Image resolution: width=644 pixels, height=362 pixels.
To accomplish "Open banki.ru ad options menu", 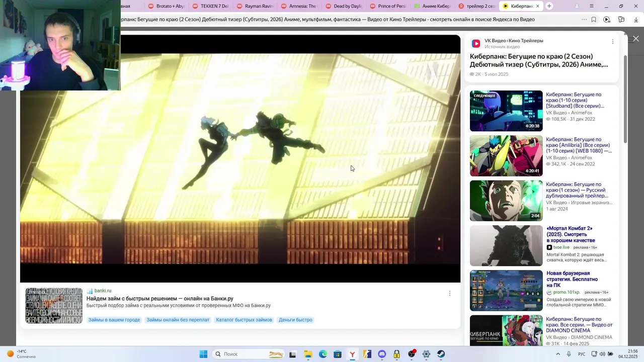I will (450, 293).
